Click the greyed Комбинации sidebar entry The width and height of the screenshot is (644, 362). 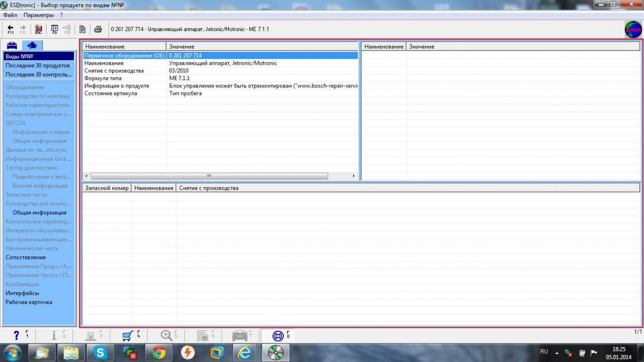[x=22, y=284]
